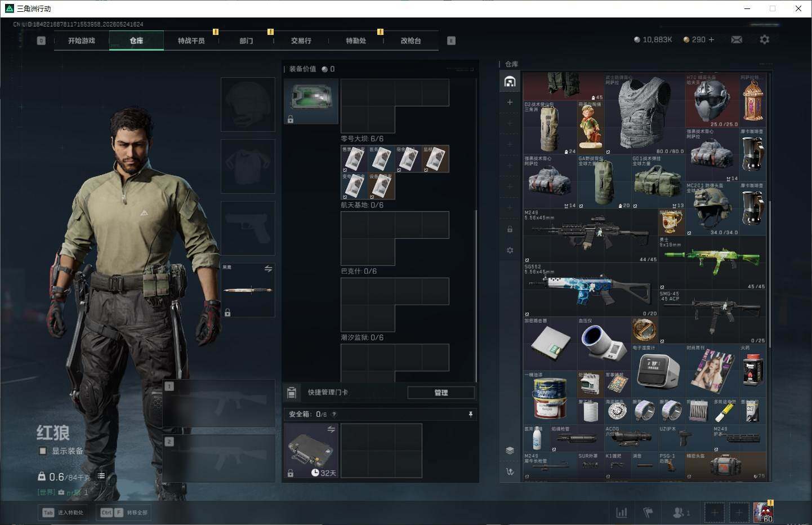Click the Q previous-tab key button

point(41,41)
